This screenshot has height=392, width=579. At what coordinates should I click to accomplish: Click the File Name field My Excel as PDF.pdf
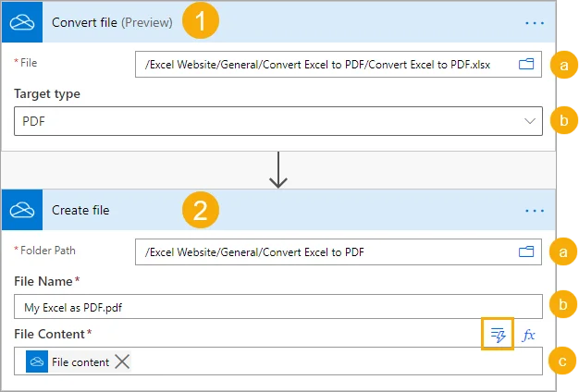(x=278, y=306)
